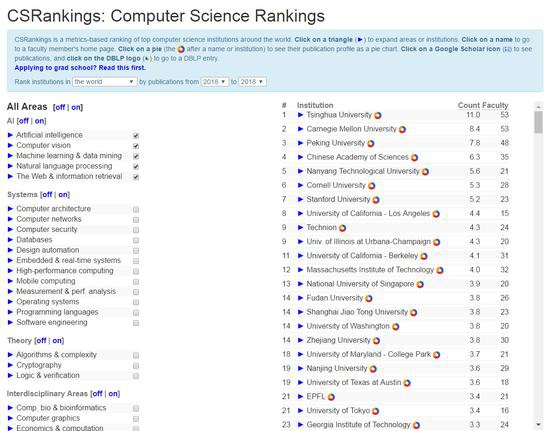Show pie chart for Peking University

click(x=371, y=143)
